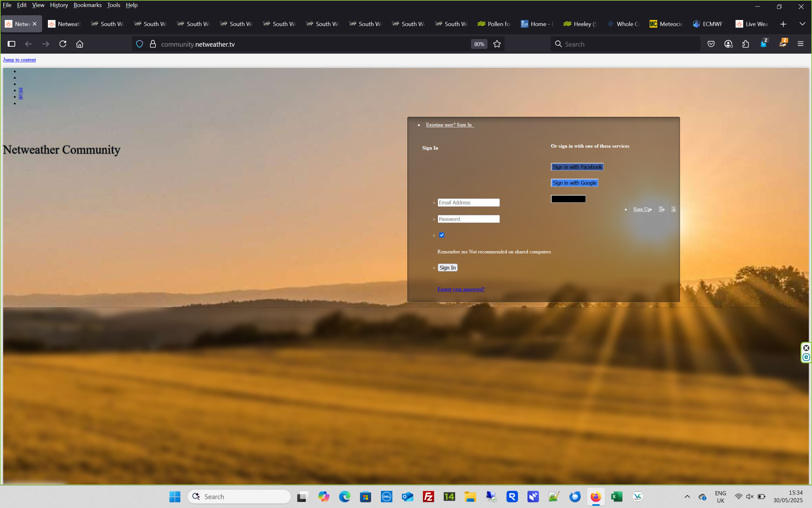Toggle the Firefox sidebar panel
This screenshot has height=508, width=812.
pyautogui.click(x=11, y=44)
